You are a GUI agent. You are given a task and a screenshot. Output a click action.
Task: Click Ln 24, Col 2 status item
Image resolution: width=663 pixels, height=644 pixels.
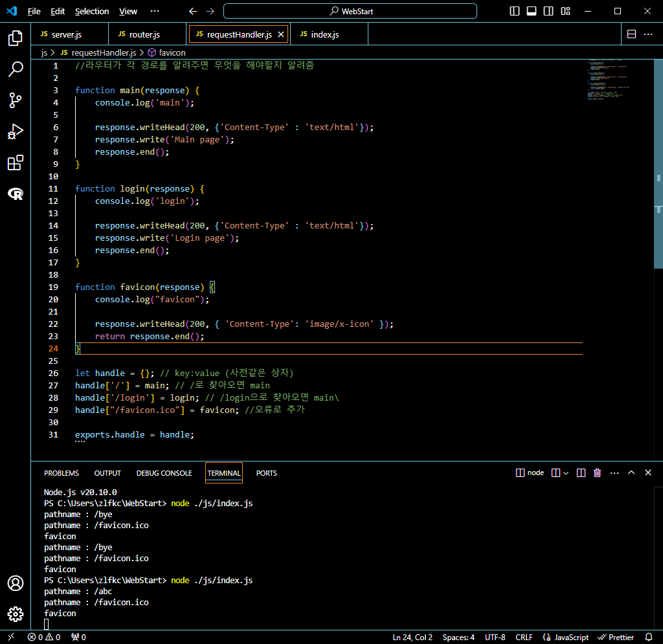tap(412, 637)
